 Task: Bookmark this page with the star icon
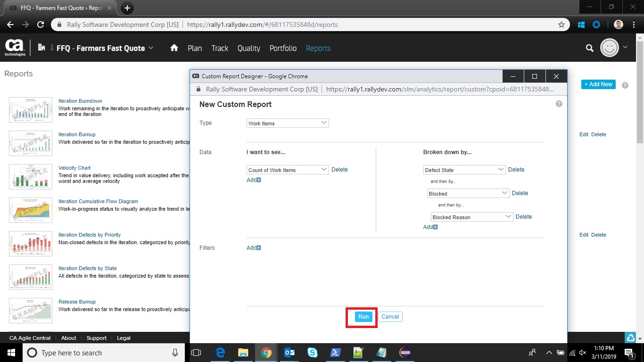click(561, 25)
